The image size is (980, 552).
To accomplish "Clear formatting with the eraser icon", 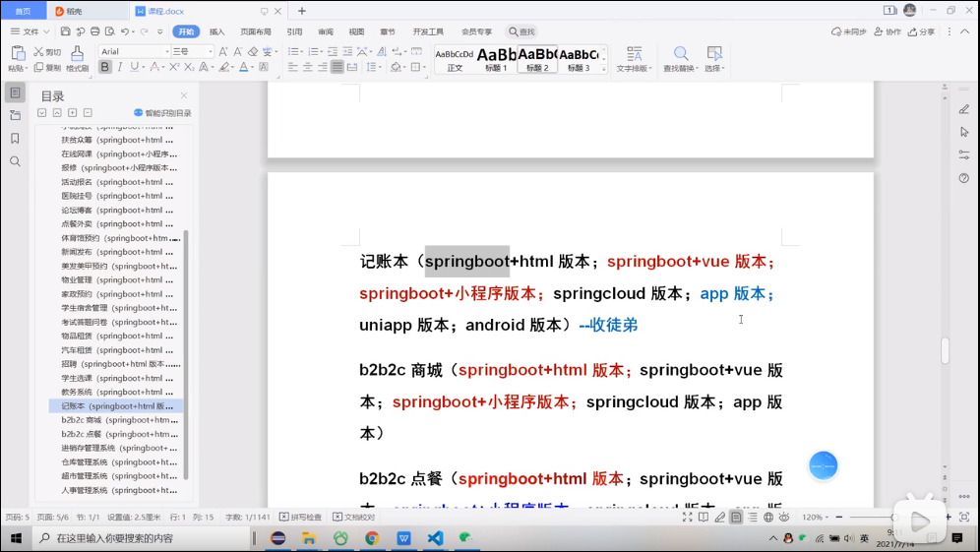I will [253, 52].
